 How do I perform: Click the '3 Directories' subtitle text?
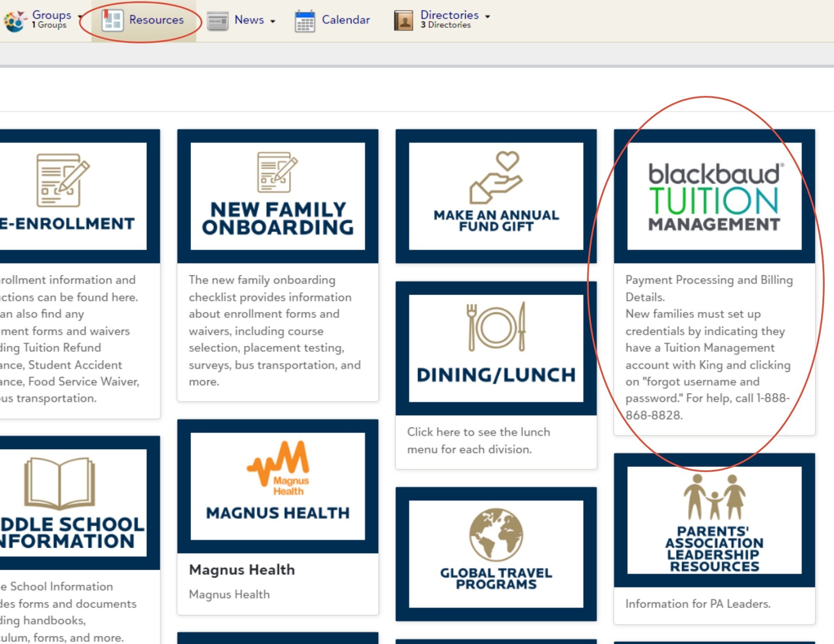tap(446, 25)
